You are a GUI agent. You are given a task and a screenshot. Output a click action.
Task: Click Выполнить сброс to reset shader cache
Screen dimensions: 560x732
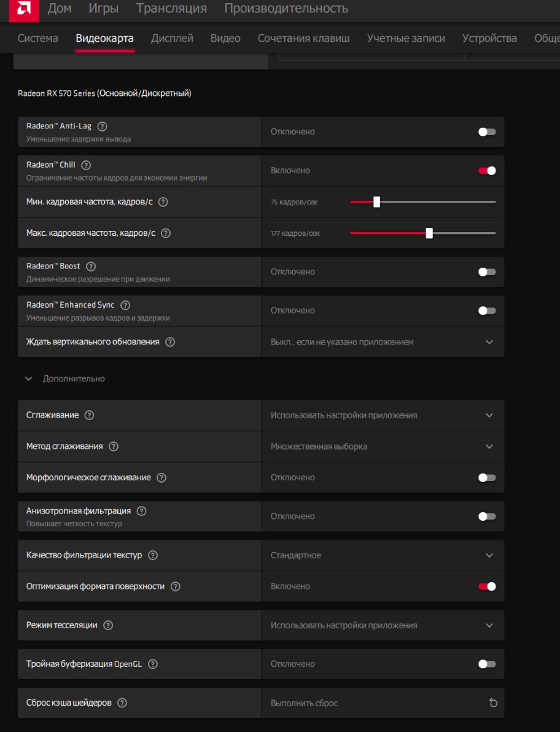click(x=305, y=703)
